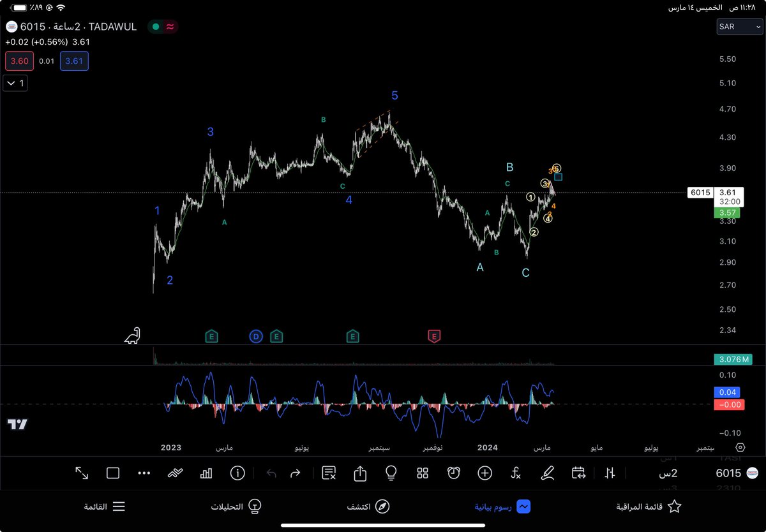This screenshot has width=766, height=532.
Task: Select the large cyan A wave label
Action: pos(480,268)
